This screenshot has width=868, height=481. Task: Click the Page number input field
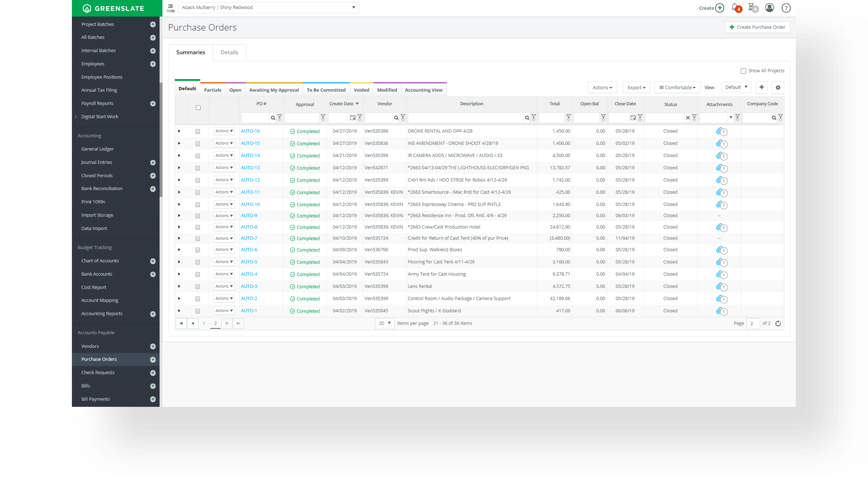[753, 324]
